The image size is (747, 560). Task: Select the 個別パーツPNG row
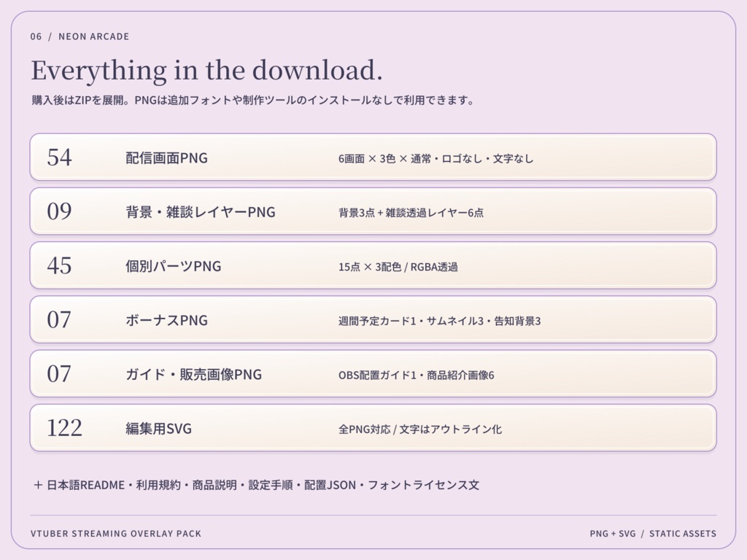[x=373, y=265]
